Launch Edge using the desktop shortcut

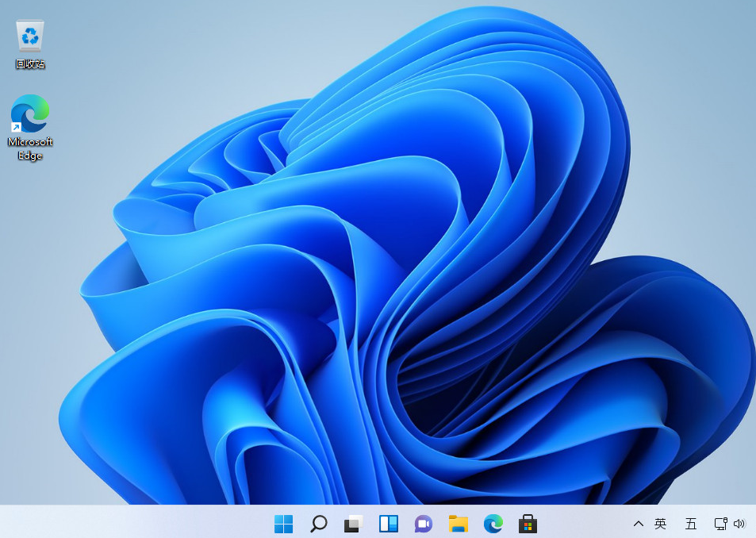pos(29,111)
